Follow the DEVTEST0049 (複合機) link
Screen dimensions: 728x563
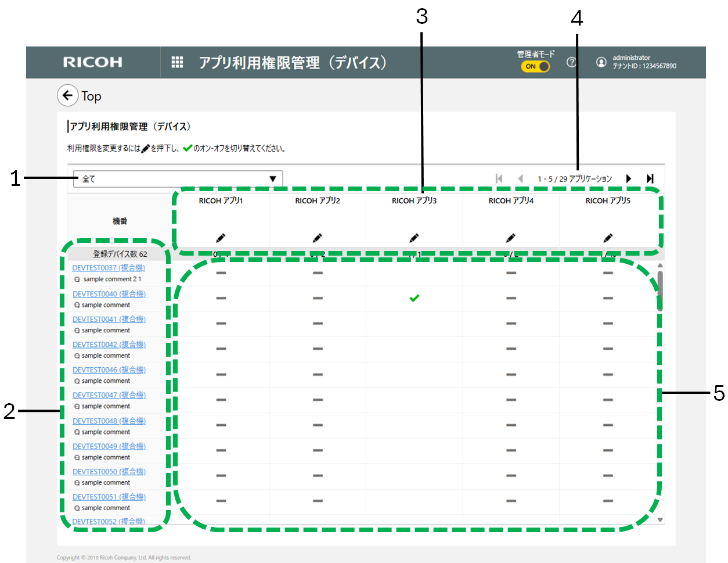click(x=109, y=446)
